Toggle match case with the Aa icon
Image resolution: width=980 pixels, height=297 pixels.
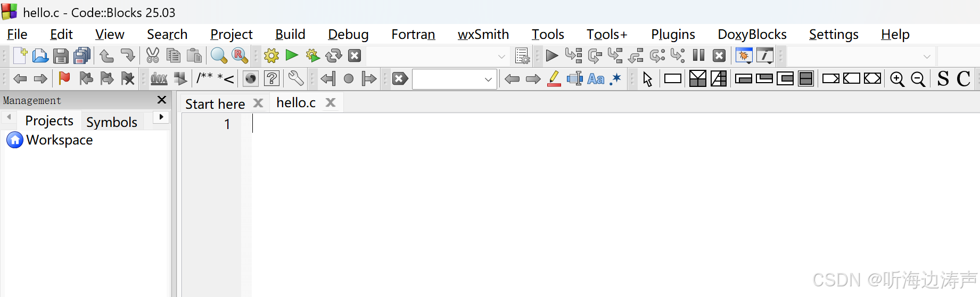point(596,79)
